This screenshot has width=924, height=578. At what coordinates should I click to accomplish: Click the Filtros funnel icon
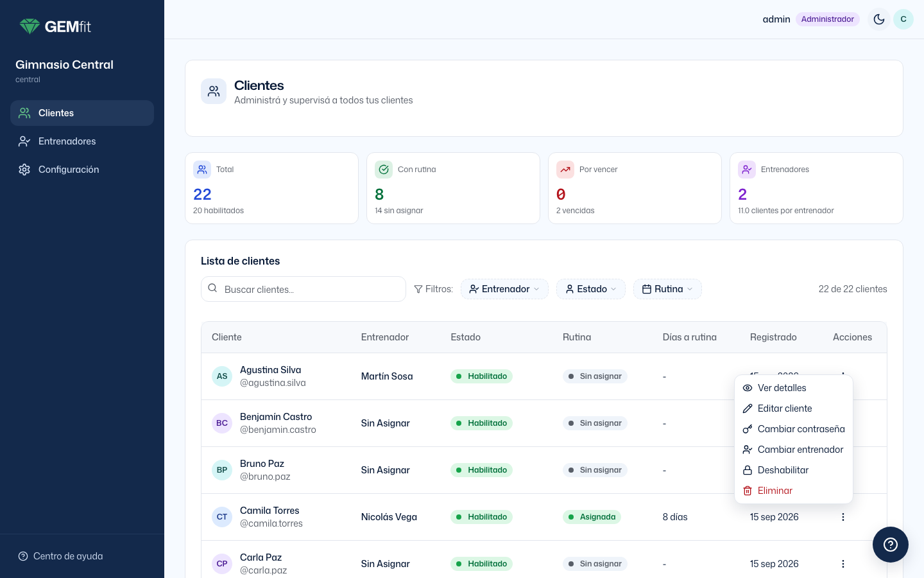(418, 289)
